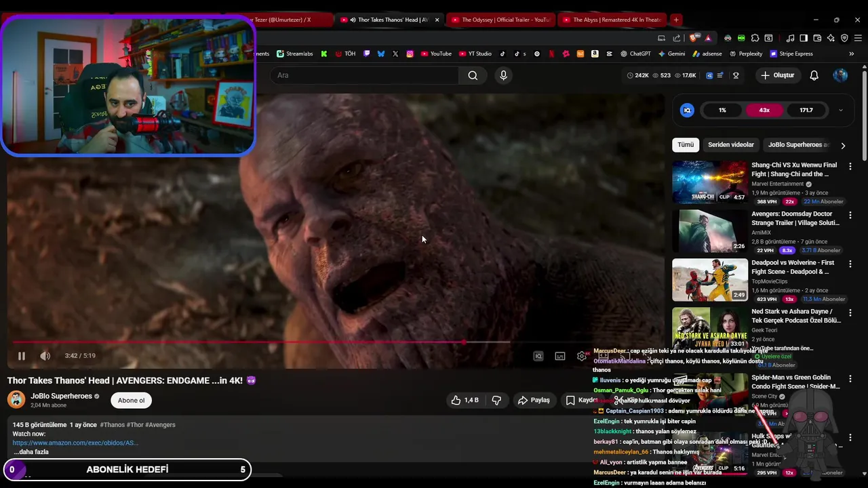Open the JoBlo Superheroes channel avatar
This screenshot has width=868, height=488.
[x=16, y=400]
